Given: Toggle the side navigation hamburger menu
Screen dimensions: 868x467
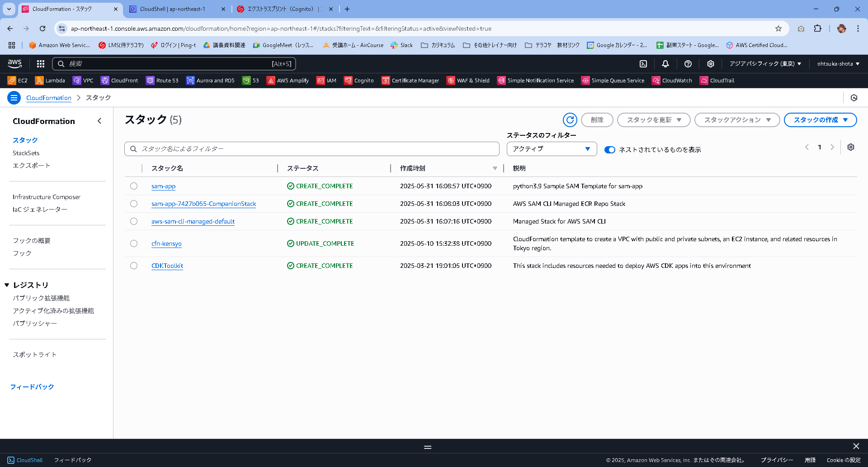Looking at the screenshot, I should click(x=14, y=98).
